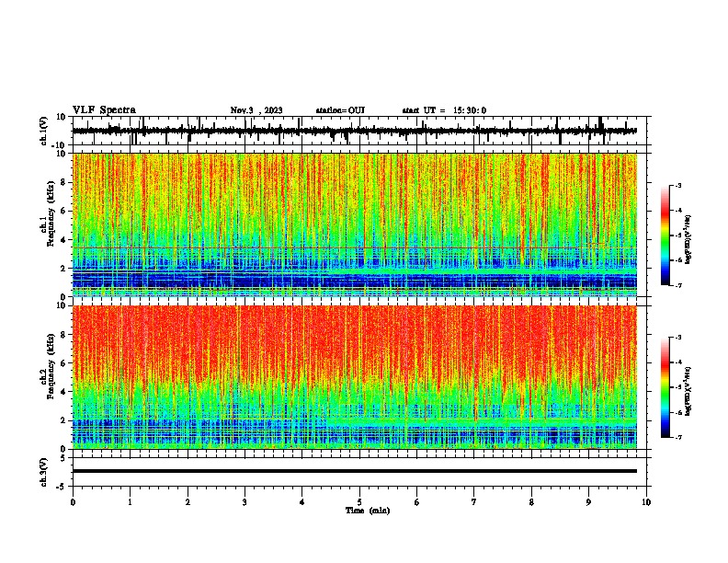Click the "ch.1(V)" waveform axis label
Image resolution: width=728 pixels, height=563 pixels.
point(44,131)
